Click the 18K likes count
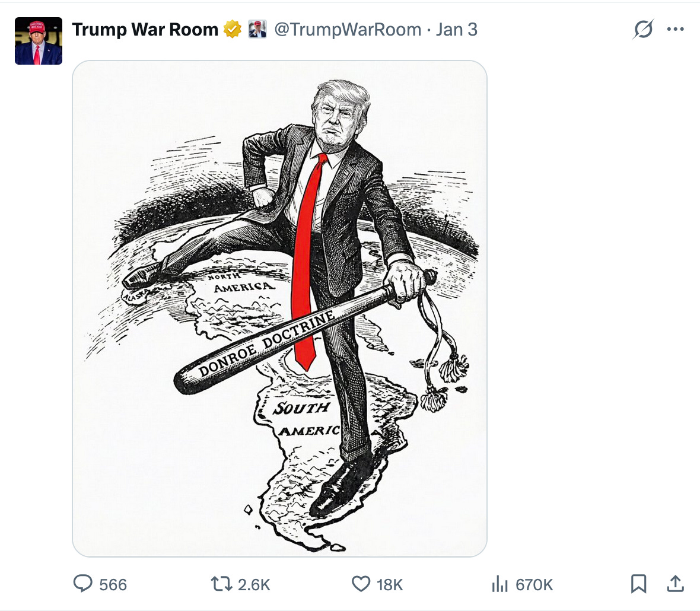700x611 pixels. click(390, 585)
